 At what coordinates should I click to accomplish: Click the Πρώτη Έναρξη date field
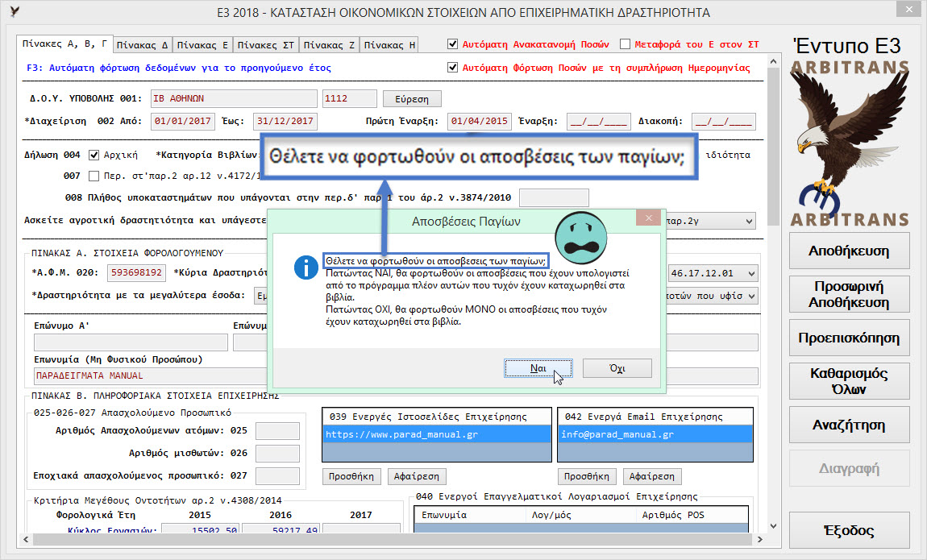(480, 121)
